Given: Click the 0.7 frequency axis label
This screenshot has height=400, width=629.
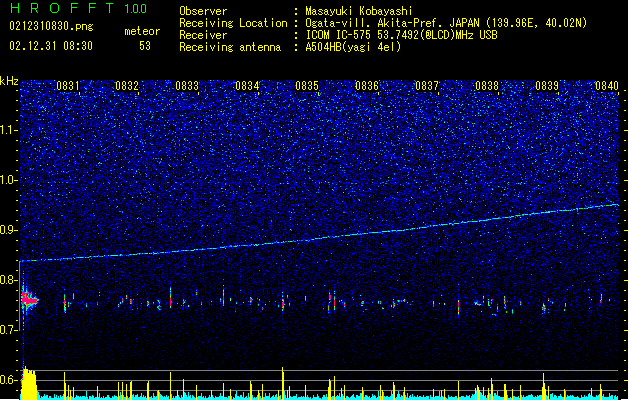Looking at the screenshot, I should click(x=9, y=330).
